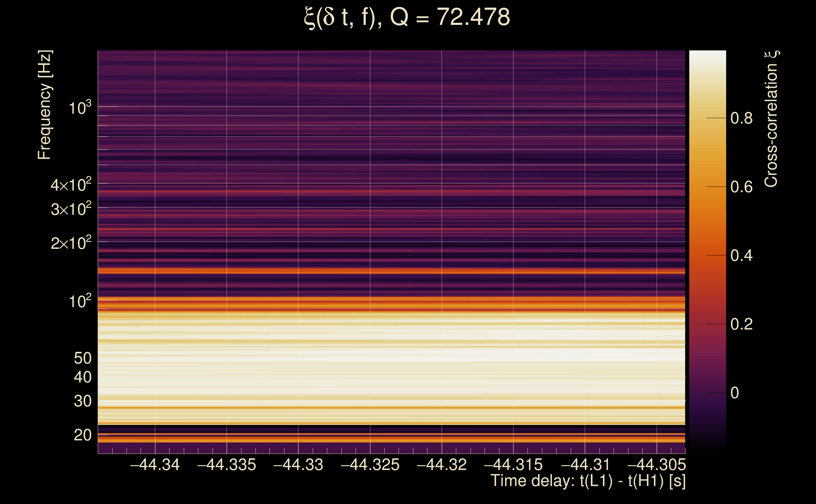
Task: Click the -44.31 x-axis tick label
Action: click(585, 465)
